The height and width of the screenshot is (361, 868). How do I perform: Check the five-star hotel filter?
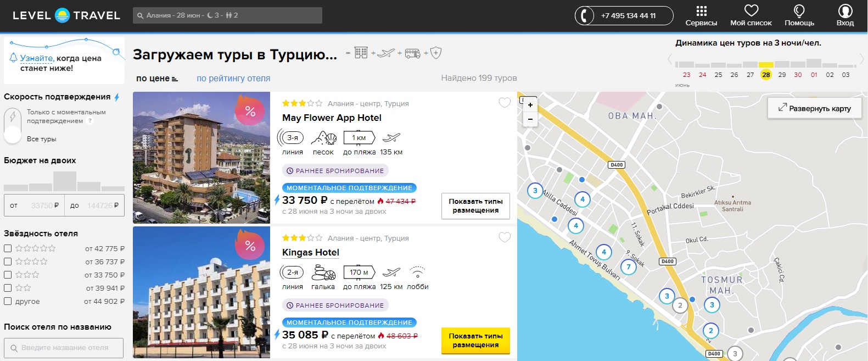[x=8, y=248]
